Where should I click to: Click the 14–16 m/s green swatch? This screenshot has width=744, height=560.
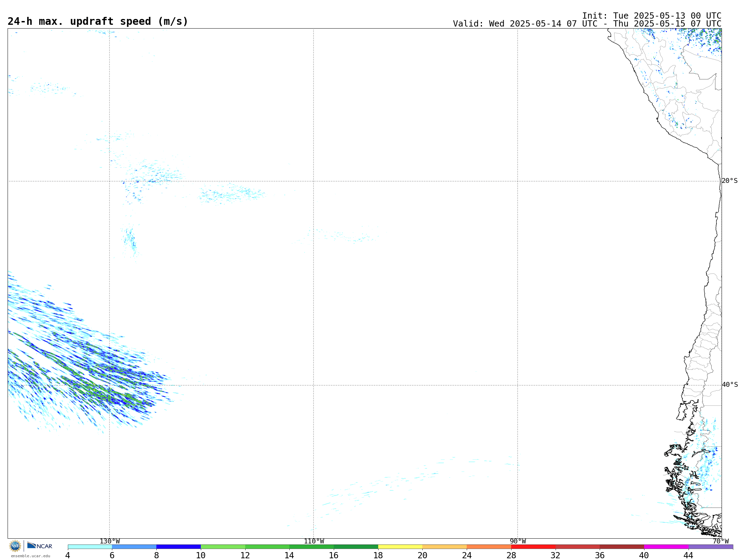[x=312, y=547]
